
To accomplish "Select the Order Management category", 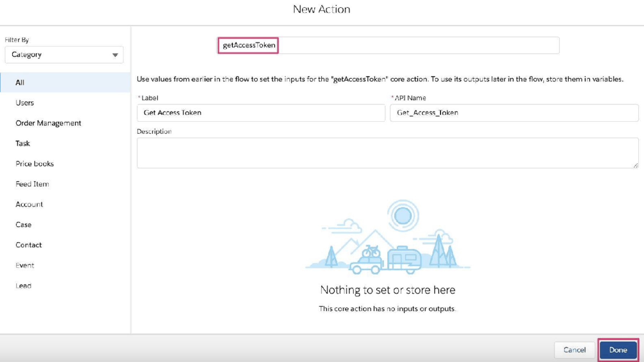I will pos(65,123).
